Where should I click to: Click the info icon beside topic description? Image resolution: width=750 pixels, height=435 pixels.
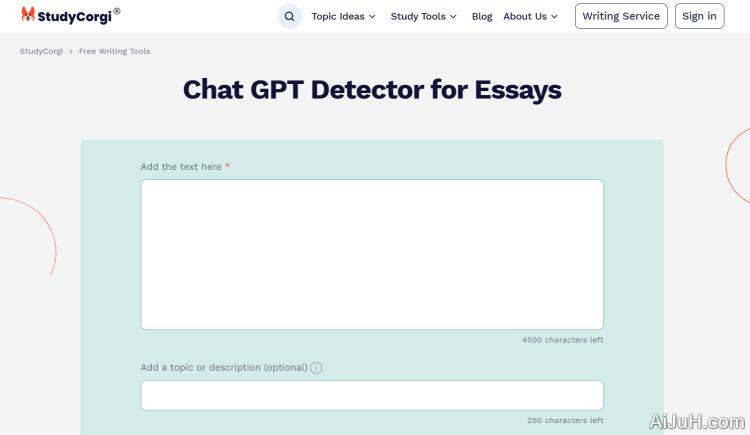point(316,368)
